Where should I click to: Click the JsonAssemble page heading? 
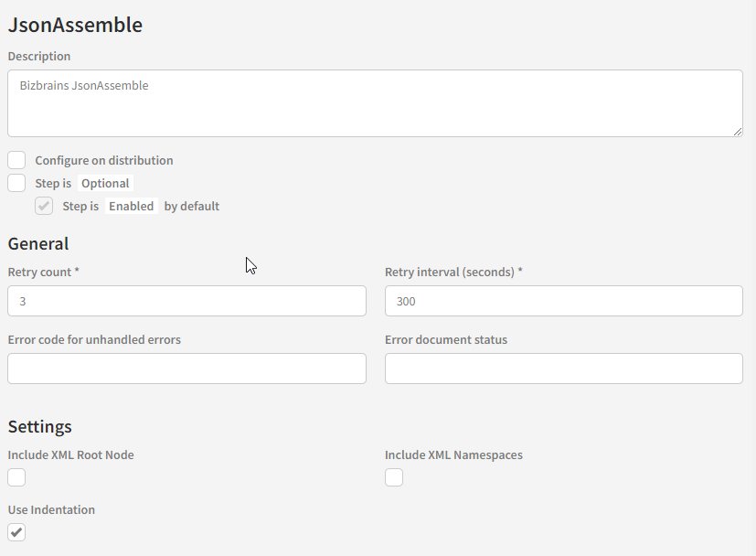coord(75,25)
